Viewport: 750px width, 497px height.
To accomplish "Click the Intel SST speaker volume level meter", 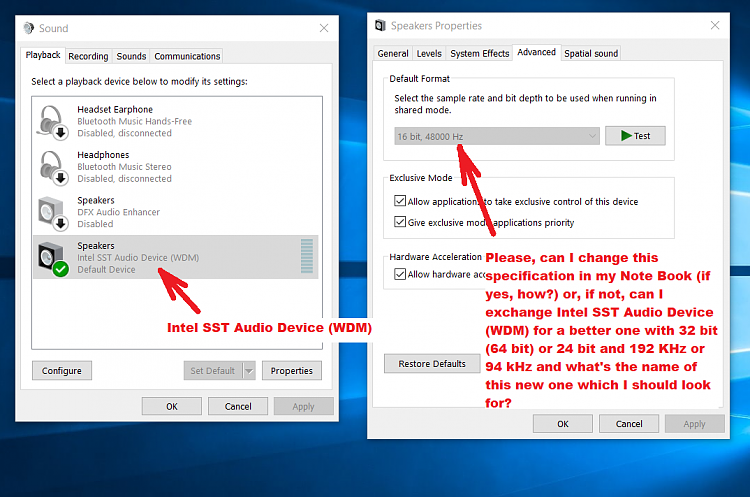I will [x=307, y=256].
